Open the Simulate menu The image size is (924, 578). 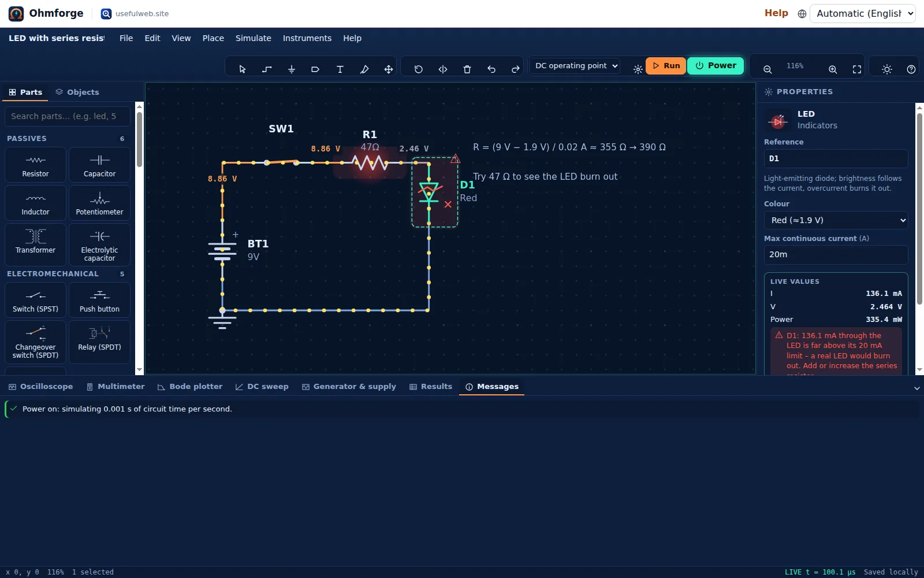click(x=253, y=38)
